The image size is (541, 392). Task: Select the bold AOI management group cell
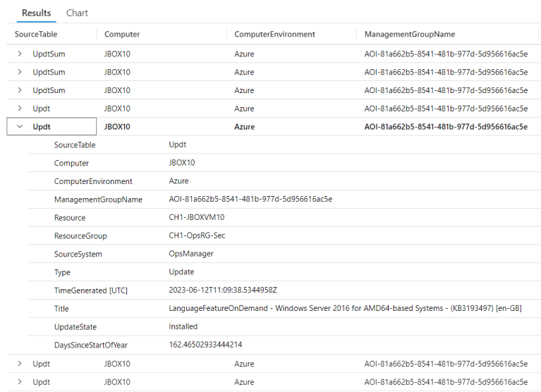(446, 127)
